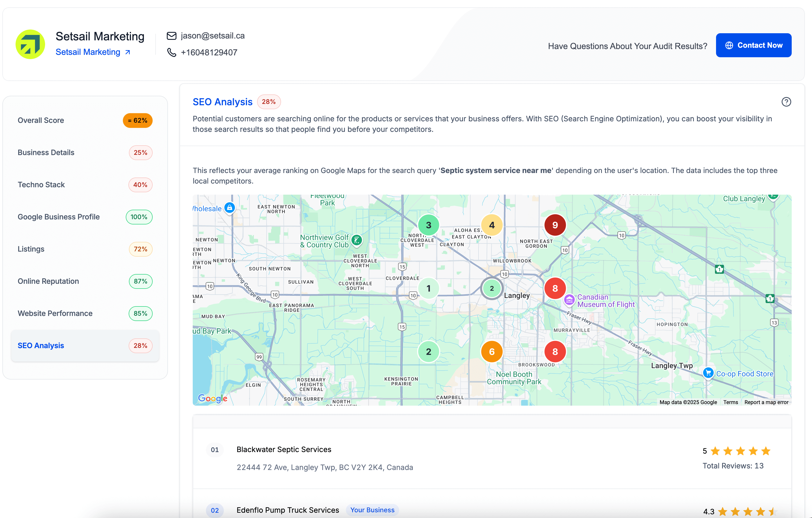Click the Setsail Marketing logo icon
This screenshot has width=812, height=518.
click(30, 44)
